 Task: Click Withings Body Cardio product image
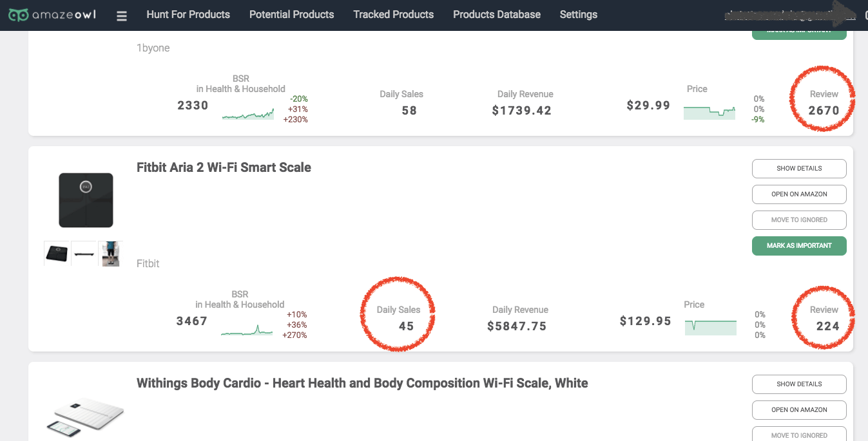85,417
